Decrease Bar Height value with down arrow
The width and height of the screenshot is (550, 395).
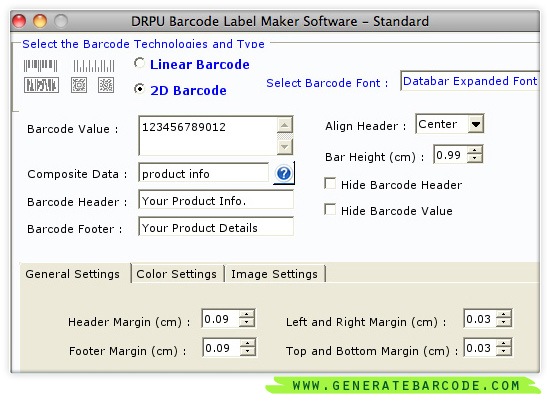(x=475, y=159)
